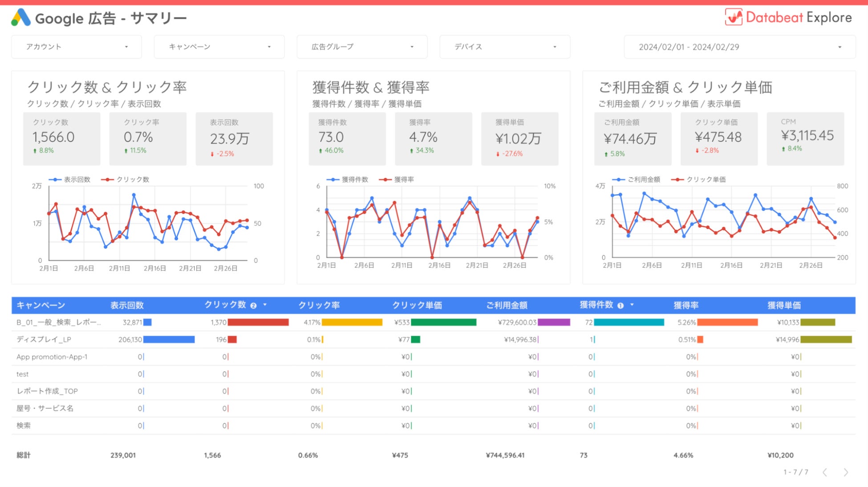Click sort arrow on クリック数 column

point(265,305)
